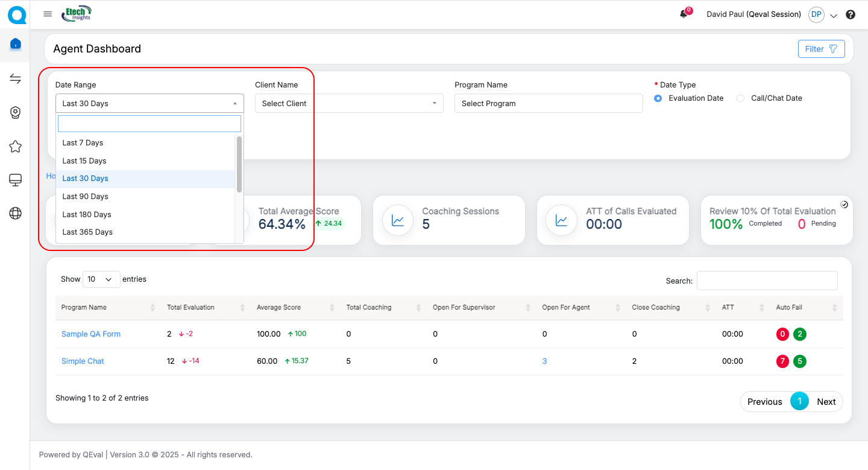Image resolution: width=868 pixels, height=470 pixels.
Task: Click the swap arrows sidebar icon
Action: coord(16,79)
